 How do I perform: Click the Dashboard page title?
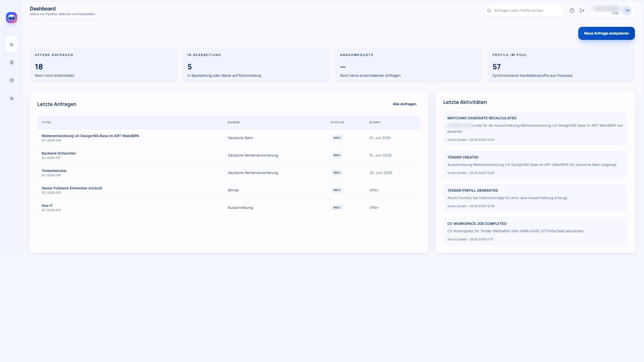click(43, 9)
